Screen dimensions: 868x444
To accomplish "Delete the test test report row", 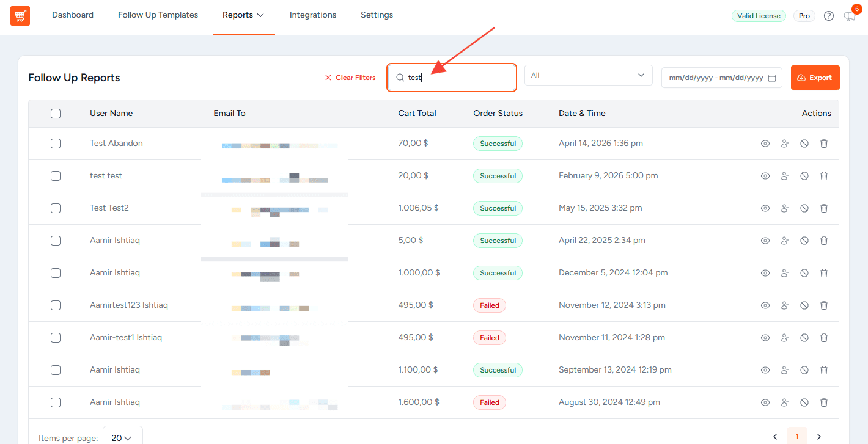I will (824, 176).
